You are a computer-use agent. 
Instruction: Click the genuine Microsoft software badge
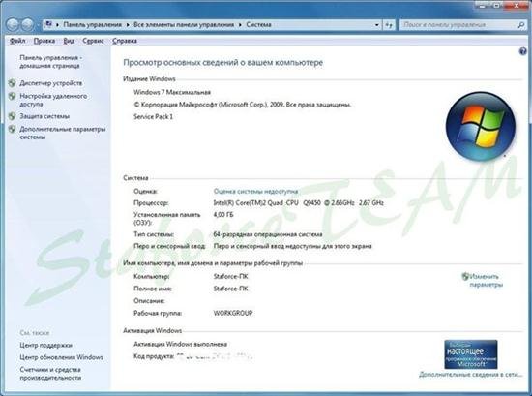(471, 354)
